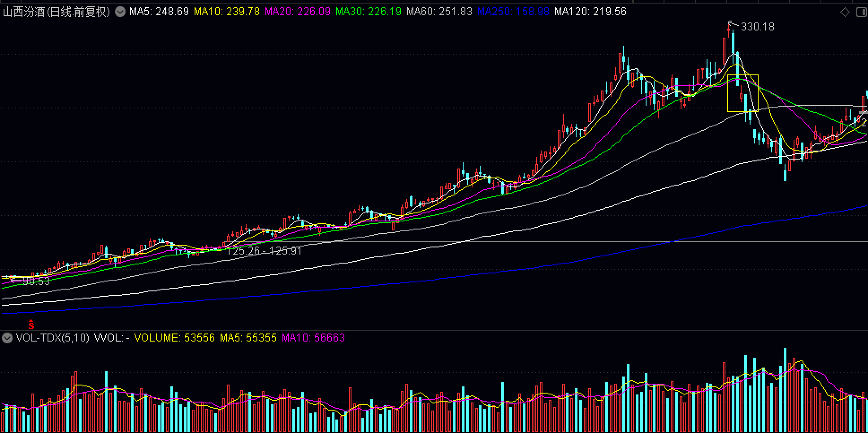Image resolution: width=868 pixels, height=433 pixels.
Task: Open the VOL-TDX indicator dropdown arrow
Action: [7, 338]
